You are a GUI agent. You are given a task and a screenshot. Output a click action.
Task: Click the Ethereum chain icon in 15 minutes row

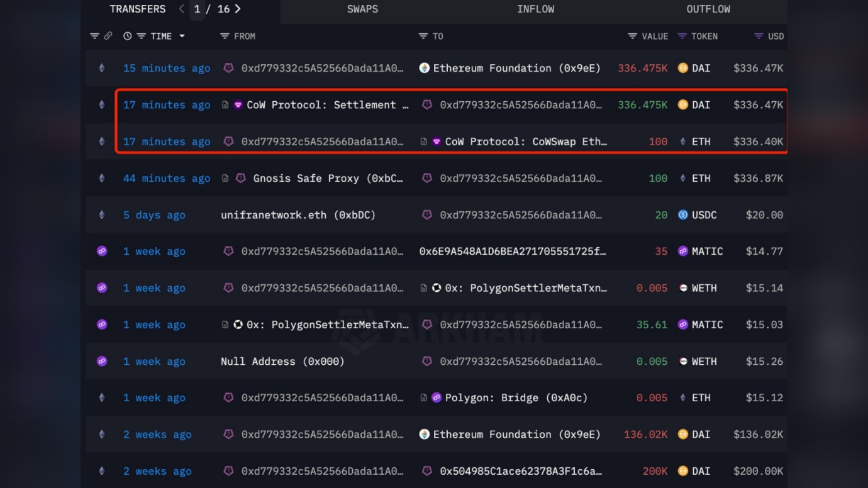[102, 68]
